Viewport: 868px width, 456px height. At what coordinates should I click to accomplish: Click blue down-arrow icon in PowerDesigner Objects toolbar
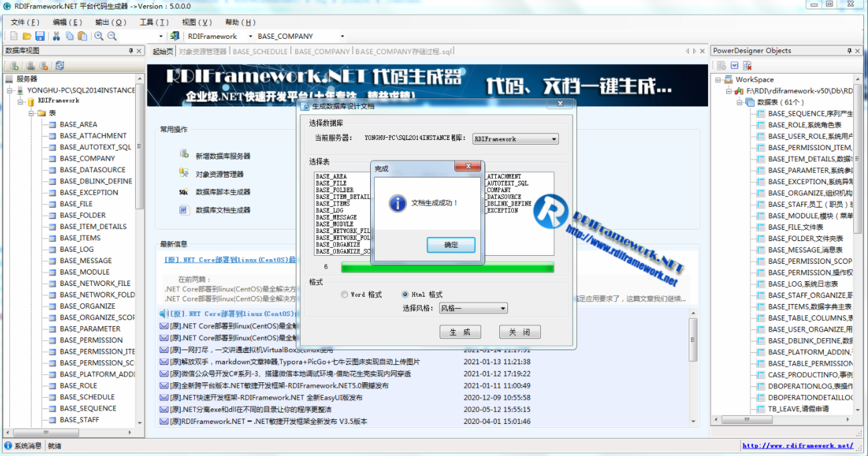(734, 66)
